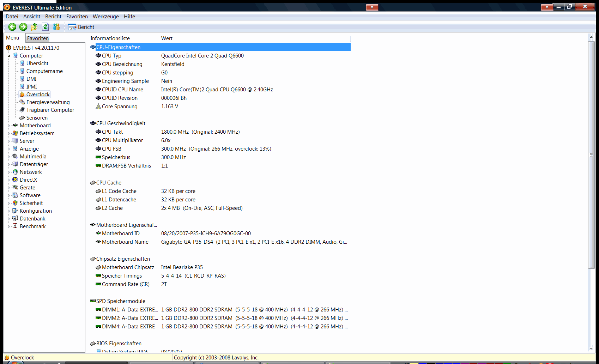Select the Overclock tree item
Viewport: 599px width, 364px height.
point(38,95)
